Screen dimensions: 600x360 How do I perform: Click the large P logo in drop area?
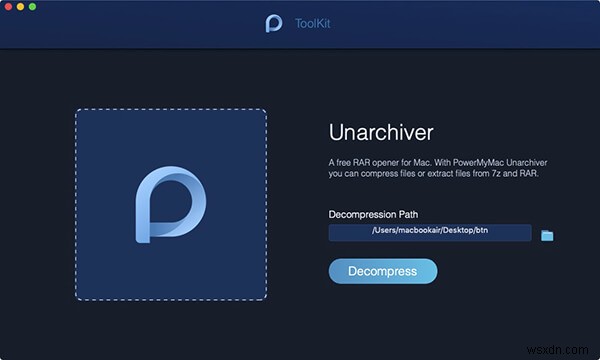coord(171,204)
